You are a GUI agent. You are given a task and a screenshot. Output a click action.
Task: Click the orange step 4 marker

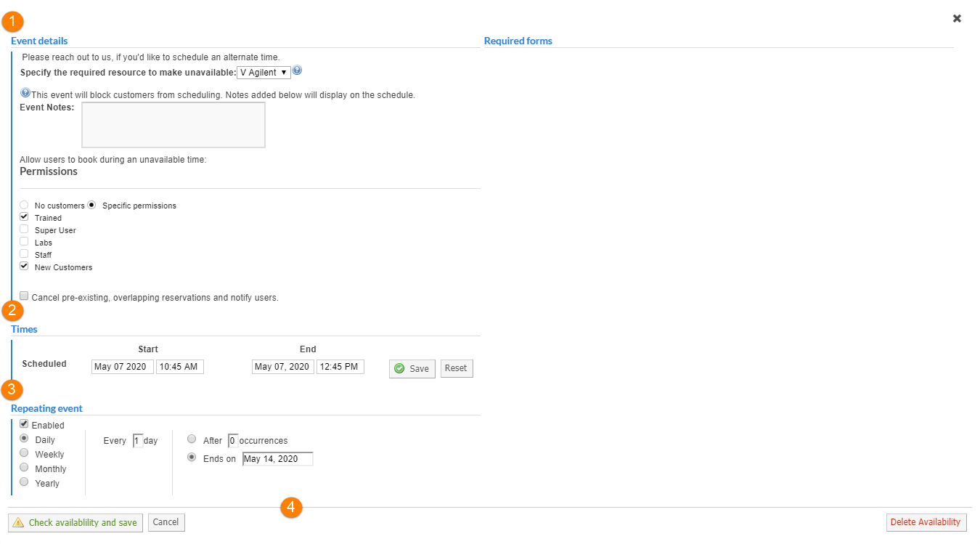coord(291,508)
